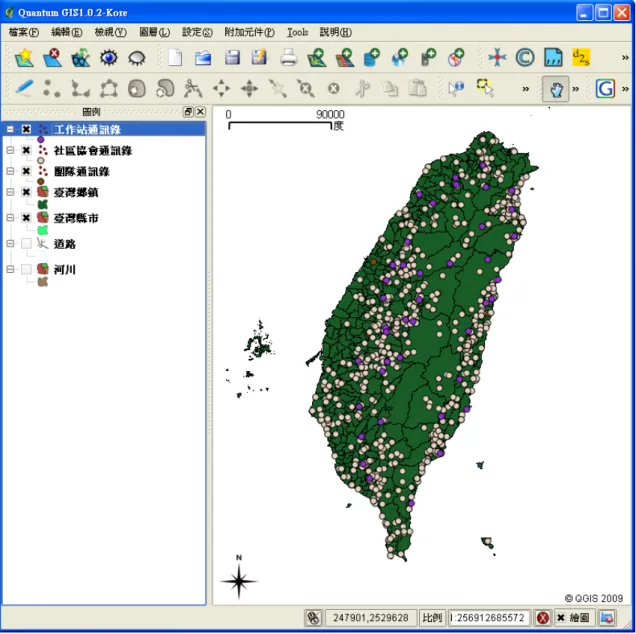Click the red stop rendering button
The height and width of the screenshot is (634, 636).
pyautogui.click(x=543, y=618)
